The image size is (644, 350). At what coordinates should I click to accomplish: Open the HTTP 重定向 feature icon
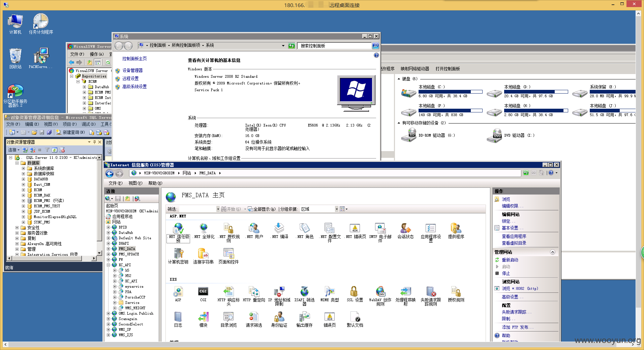click(254, 294)
